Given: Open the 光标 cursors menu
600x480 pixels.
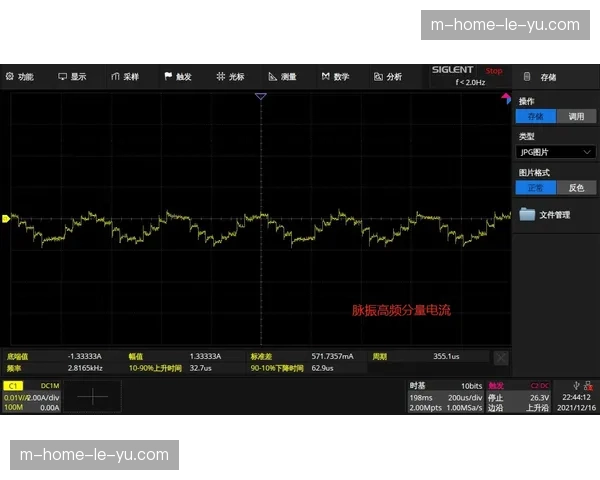Looking at the screenshot, I should point(230,77).
